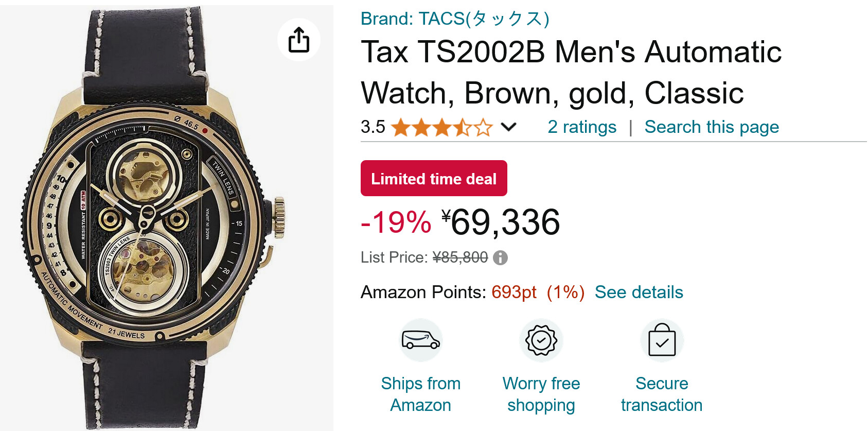Click the share icon on the product image

[298, 40]
